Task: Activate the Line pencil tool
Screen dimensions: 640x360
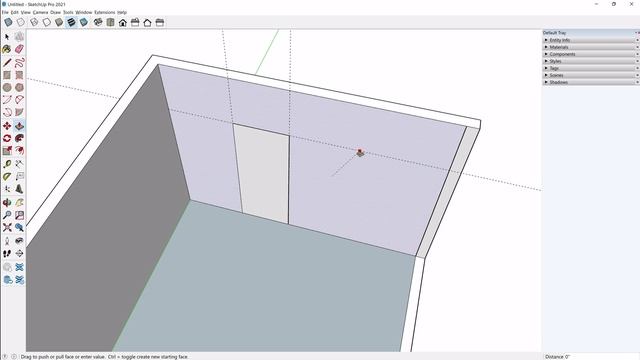Action: (7, 62)
